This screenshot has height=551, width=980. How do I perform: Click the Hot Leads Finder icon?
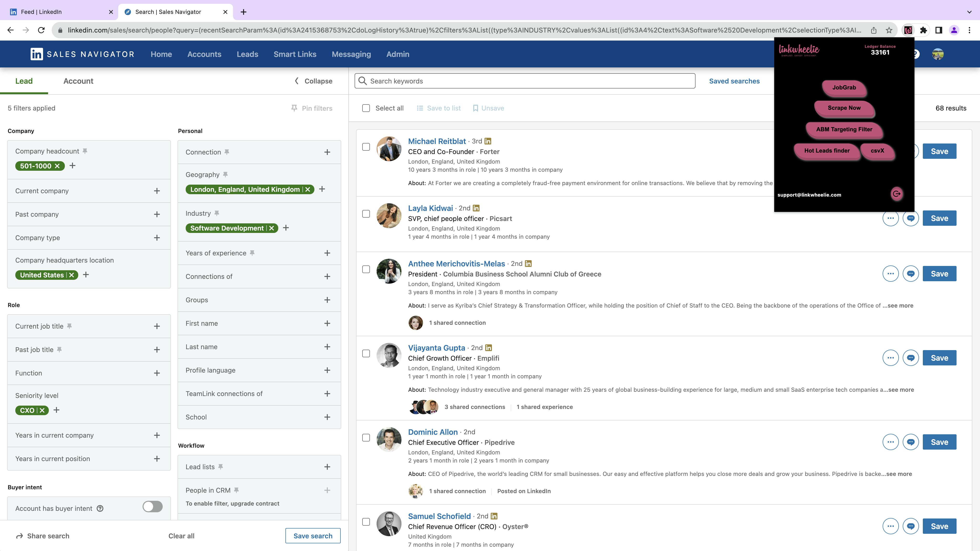click(827, 151)
